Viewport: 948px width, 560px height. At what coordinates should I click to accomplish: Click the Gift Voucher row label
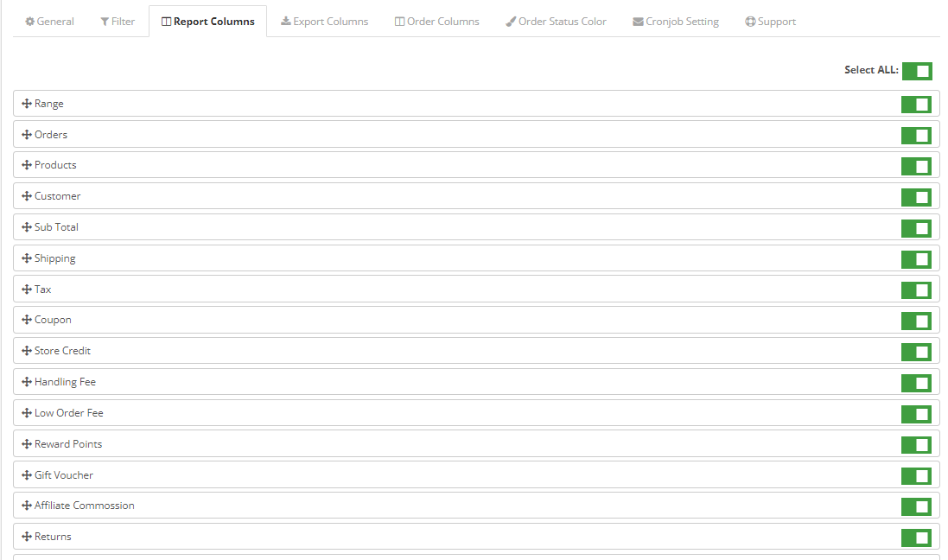click(x=63, y=474)
